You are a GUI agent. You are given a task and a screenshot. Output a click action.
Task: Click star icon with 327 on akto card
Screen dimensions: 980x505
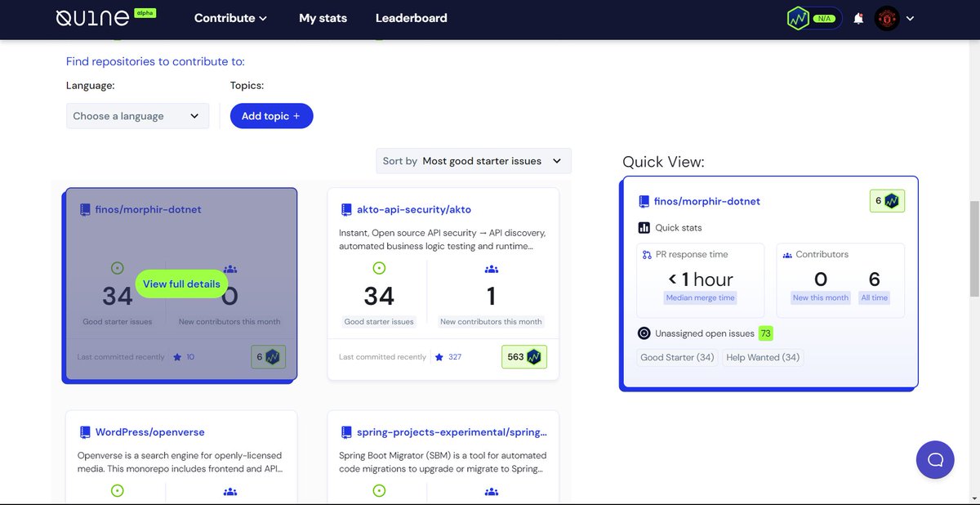pyautogui.click(x=439, y=357)
